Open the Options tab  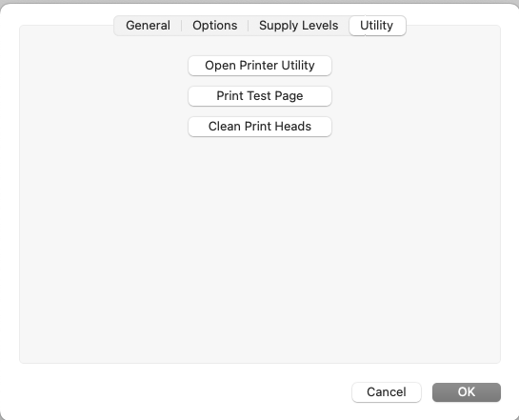click(x=215, y=26)
